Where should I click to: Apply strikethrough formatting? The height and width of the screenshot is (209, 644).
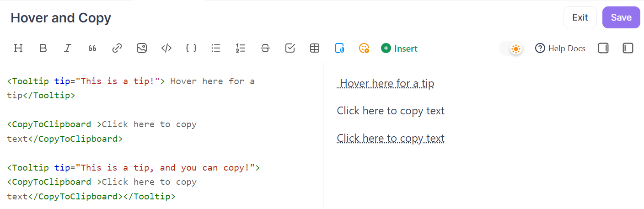click(265, 48)
